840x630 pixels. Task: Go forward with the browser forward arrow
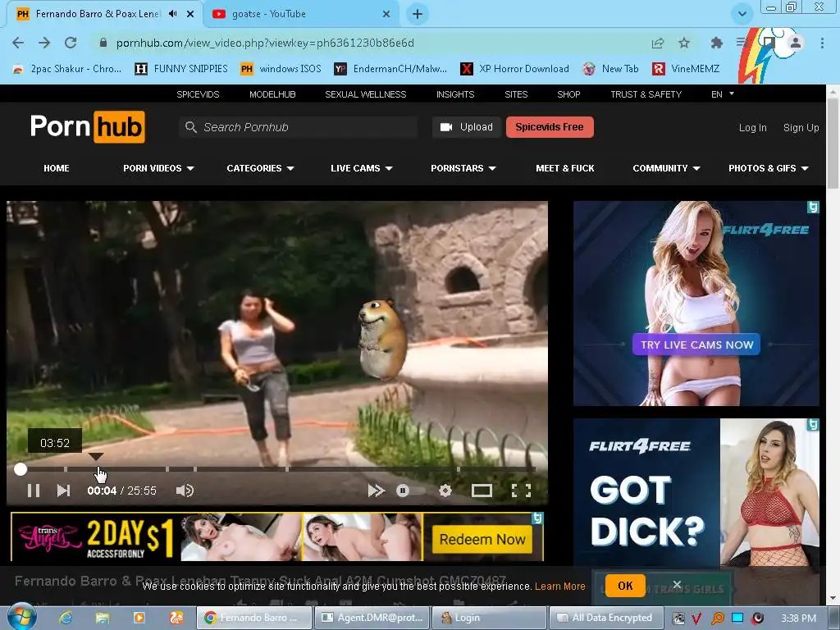point(44,43)
